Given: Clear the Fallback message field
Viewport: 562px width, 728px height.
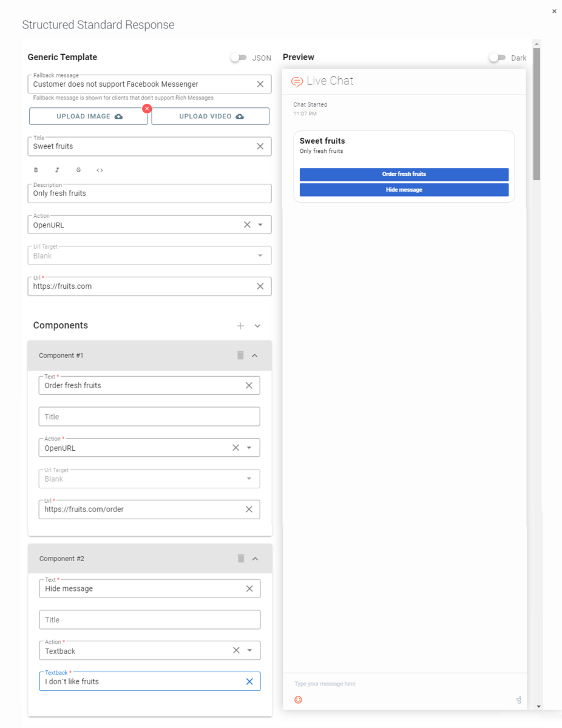Looking at the screenshot, I should point(260,84).
